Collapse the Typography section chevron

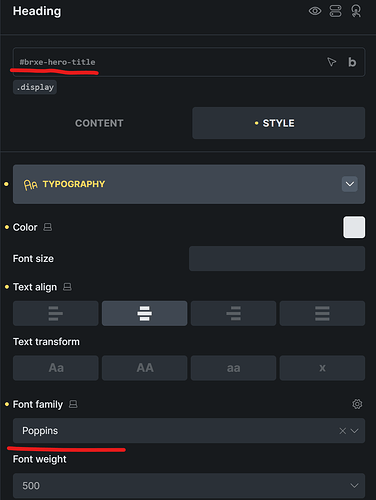click(x=350, y=184)
